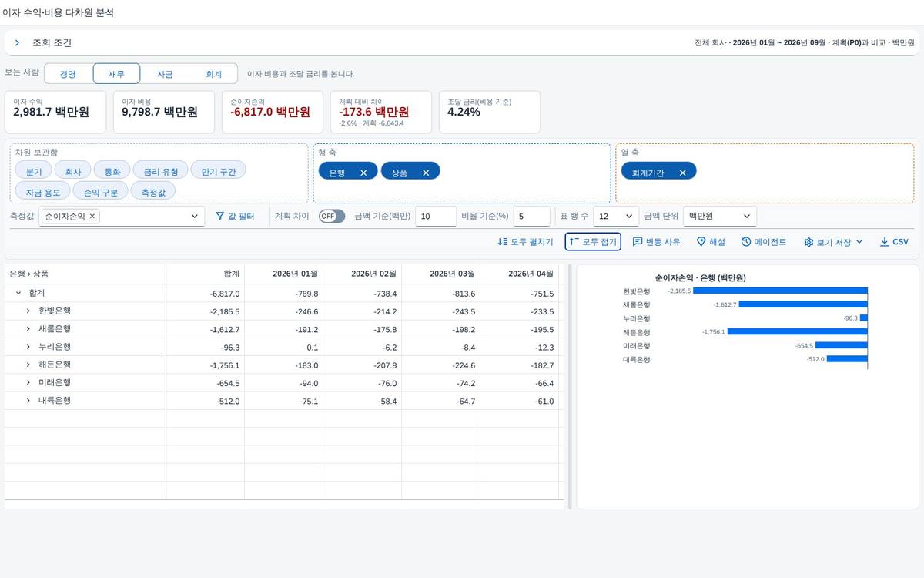Click the 변동 사유 comment icon

pos(638,242)
